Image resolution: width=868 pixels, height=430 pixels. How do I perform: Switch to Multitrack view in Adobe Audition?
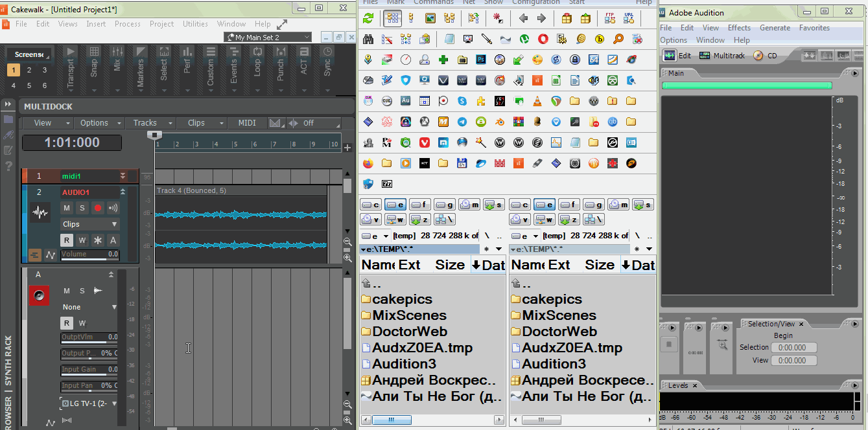[723, 56]
